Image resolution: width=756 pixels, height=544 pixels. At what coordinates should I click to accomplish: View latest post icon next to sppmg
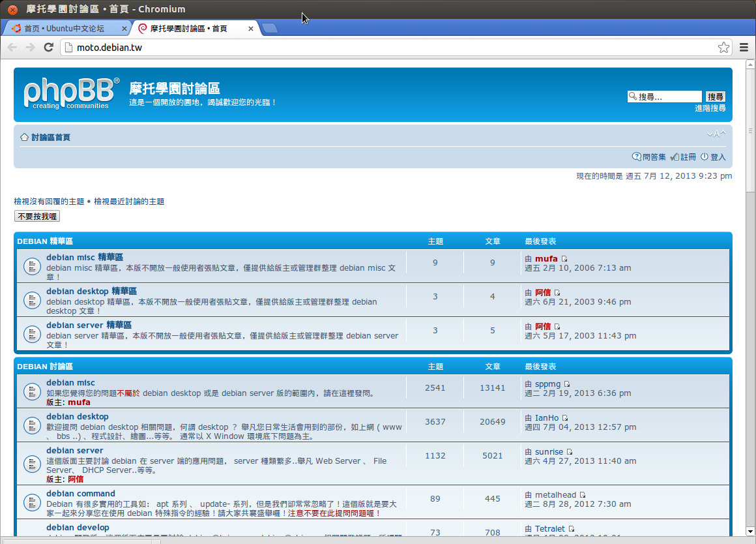click(567, 384)
